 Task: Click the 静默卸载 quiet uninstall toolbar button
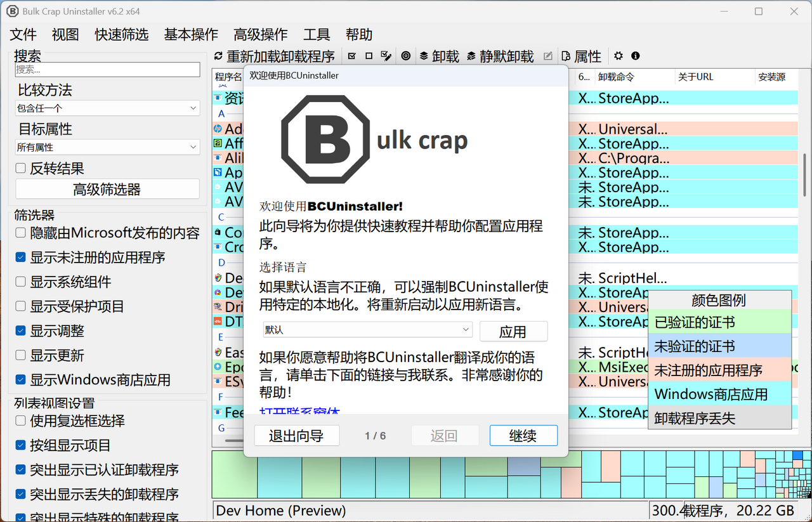[x=500, y=56]
